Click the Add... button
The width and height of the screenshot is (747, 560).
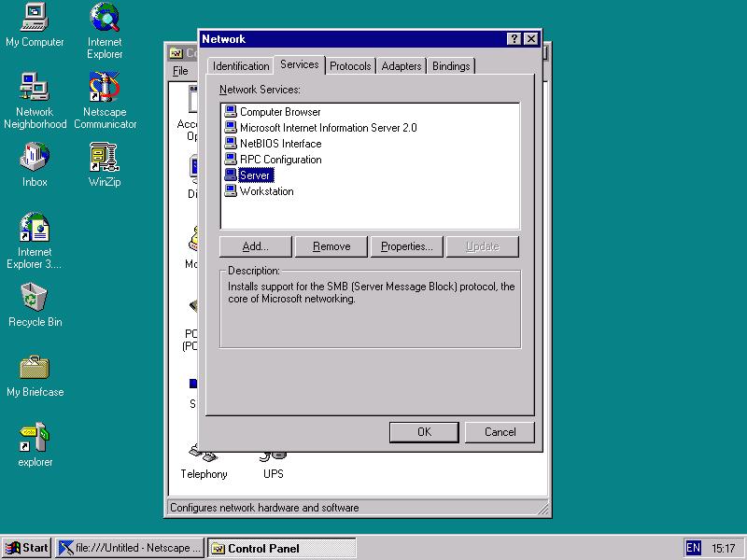(x=255, y=246)
